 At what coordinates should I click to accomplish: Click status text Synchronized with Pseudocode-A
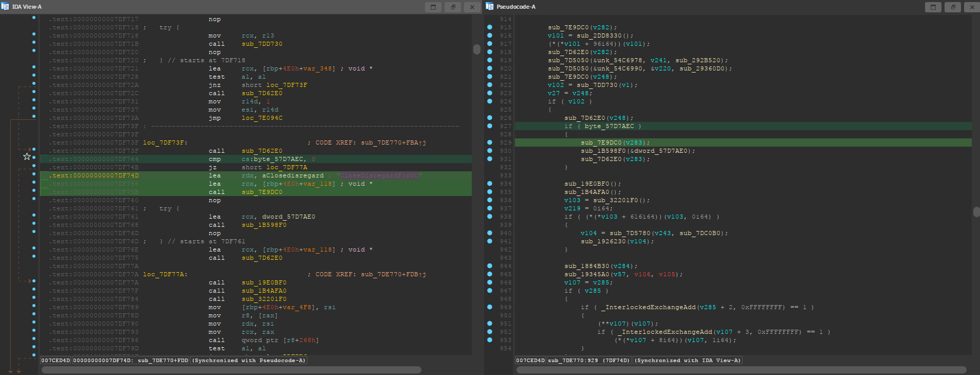click(x=249, y=361)
